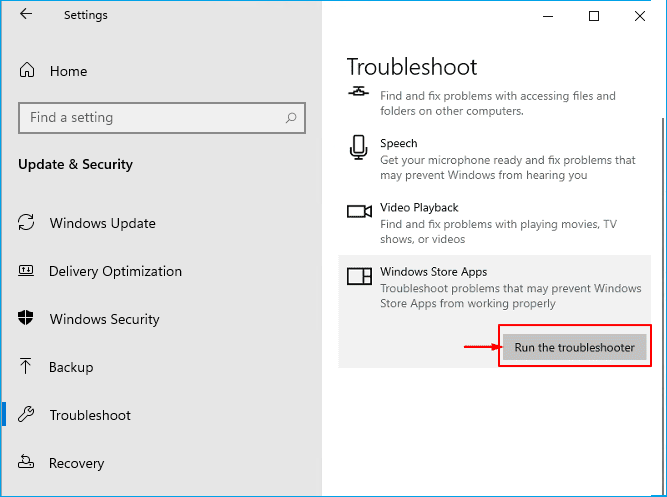This screenshot has height=497, width=667.
Task: Click the Speech microphone icon
Action: pos(358,148)
